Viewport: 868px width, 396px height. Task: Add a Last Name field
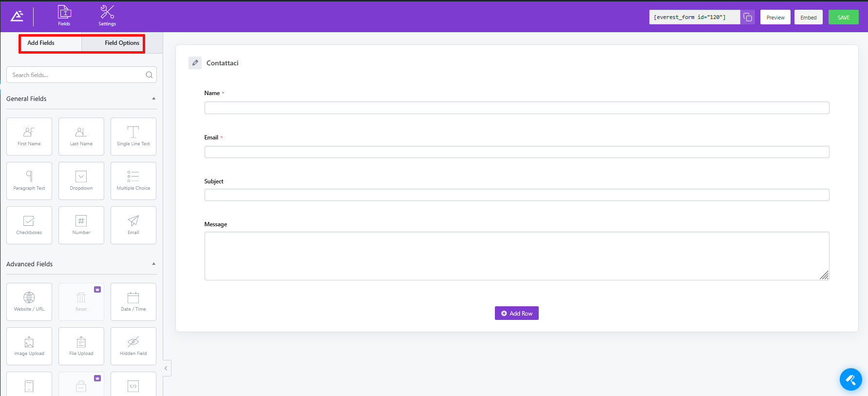(81, 137)
